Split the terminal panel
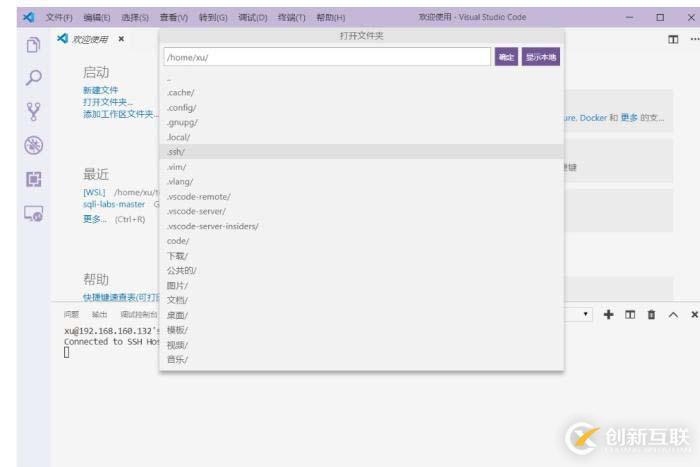 630,315
